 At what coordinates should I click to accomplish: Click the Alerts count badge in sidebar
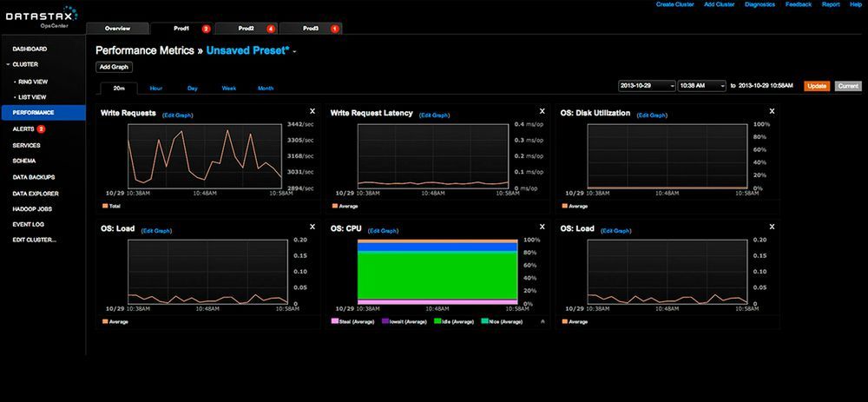pos(41,129)
